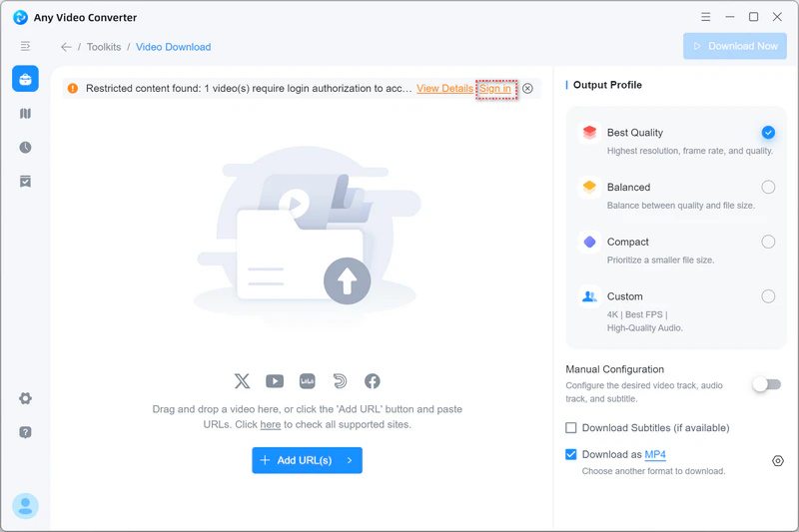Select the Compact output profile radio button
799x532 pixels.
[x=768, y=242]
